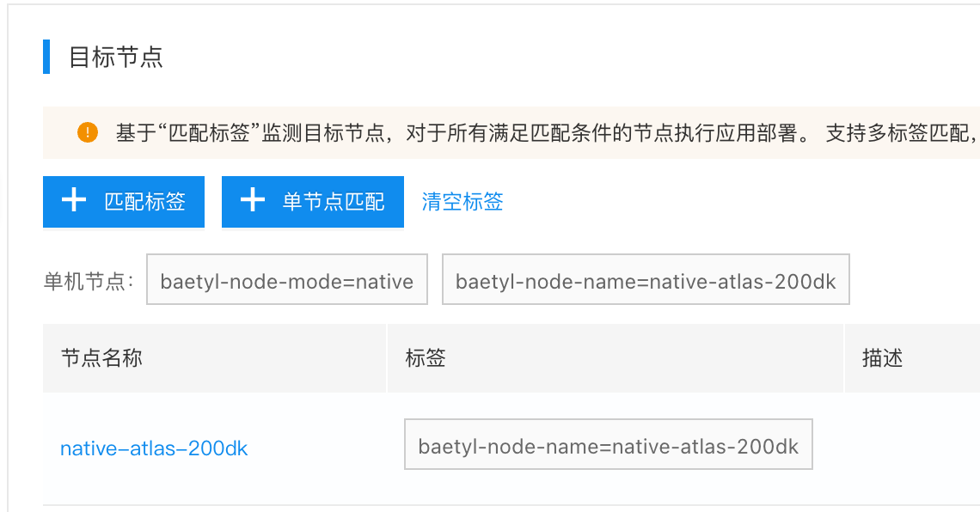Click the plus icon on 单节点匹配 button

pos(253,200)
